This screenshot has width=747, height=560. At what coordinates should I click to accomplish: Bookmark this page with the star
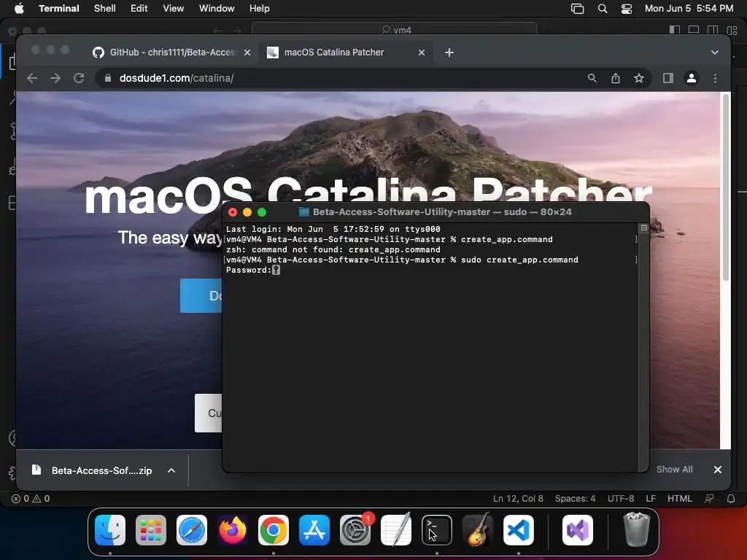[639, 78]
